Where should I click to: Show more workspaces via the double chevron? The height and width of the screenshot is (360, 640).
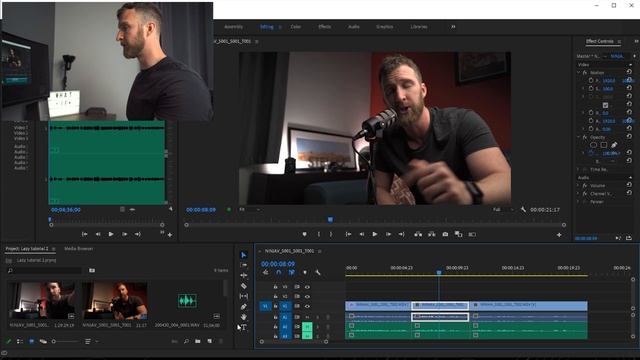(453, 27)
